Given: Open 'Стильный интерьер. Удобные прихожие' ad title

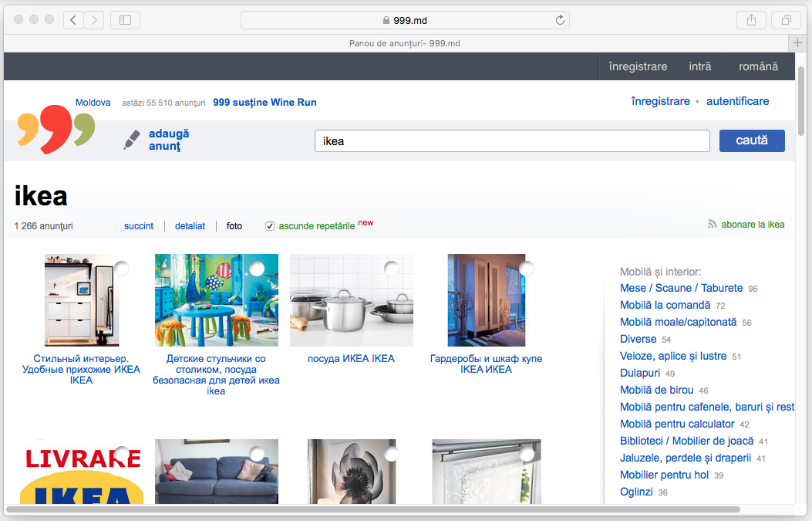Looking at the screenshot, I should (81, 369).
